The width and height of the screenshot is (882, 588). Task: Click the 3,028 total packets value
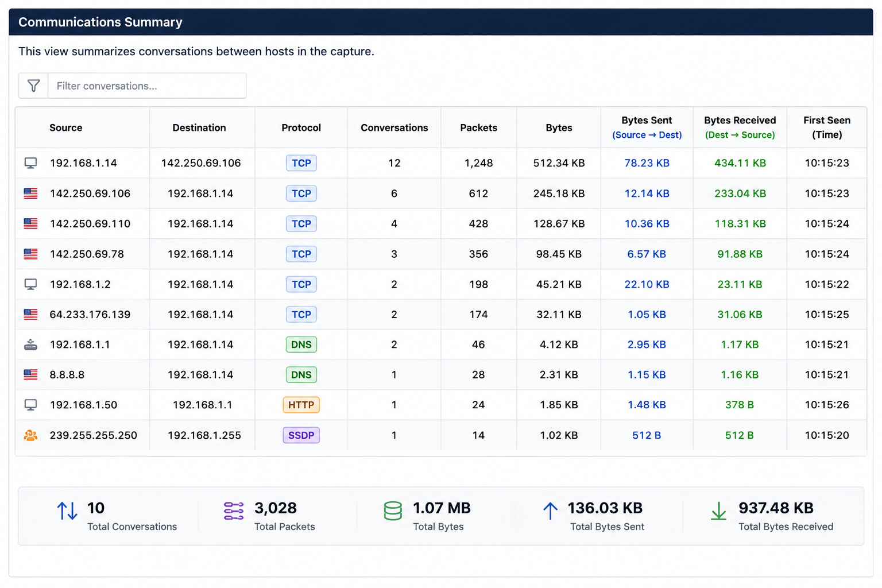(276, 508)
